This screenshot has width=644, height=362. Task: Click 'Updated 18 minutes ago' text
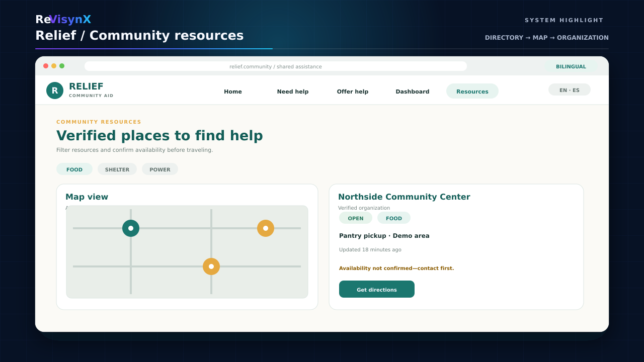pyautogui.click(x=370, y=250)
